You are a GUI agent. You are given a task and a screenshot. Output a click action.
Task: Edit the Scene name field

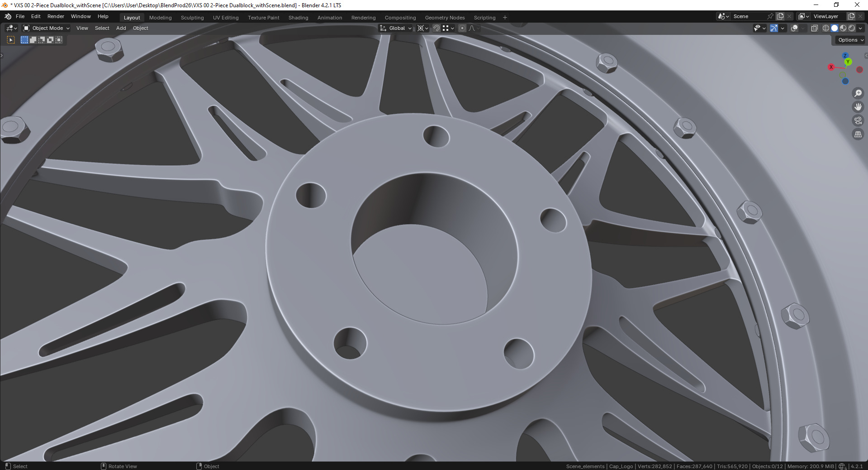click(x=749, y=16)
